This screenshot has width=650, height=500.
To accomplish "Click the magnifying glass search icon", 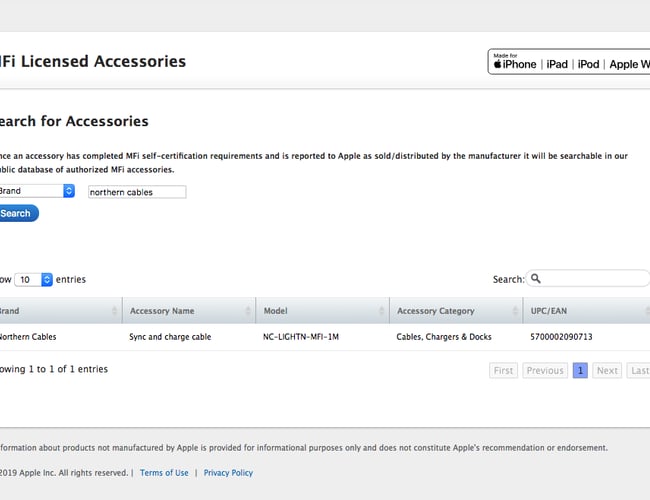I will (536, 279).
